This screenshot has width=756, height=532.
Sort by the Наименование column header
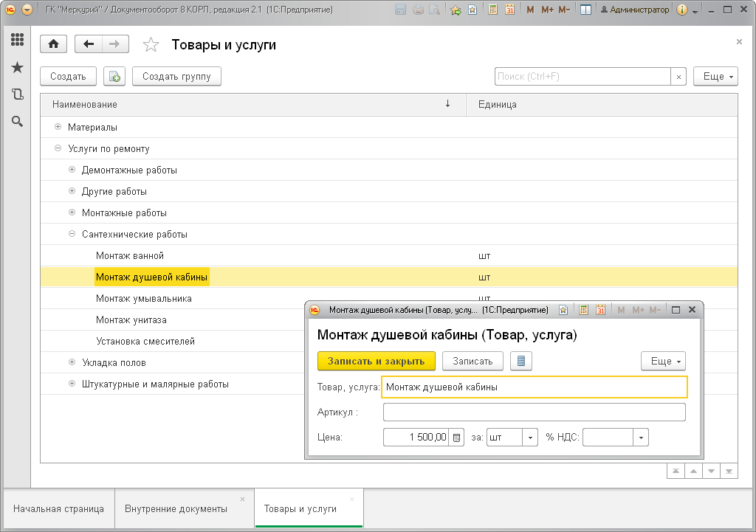coord(253,105)
